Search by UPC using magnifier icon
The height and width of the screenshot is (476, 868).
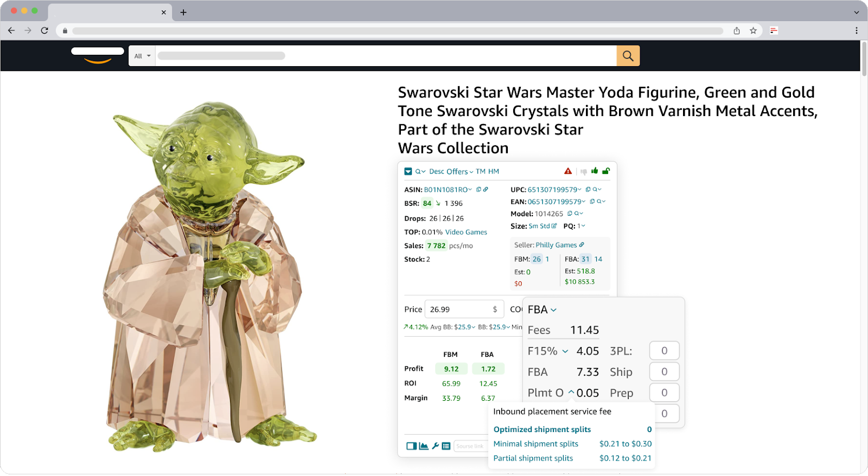pyautogui.click(x=597, y=190)
